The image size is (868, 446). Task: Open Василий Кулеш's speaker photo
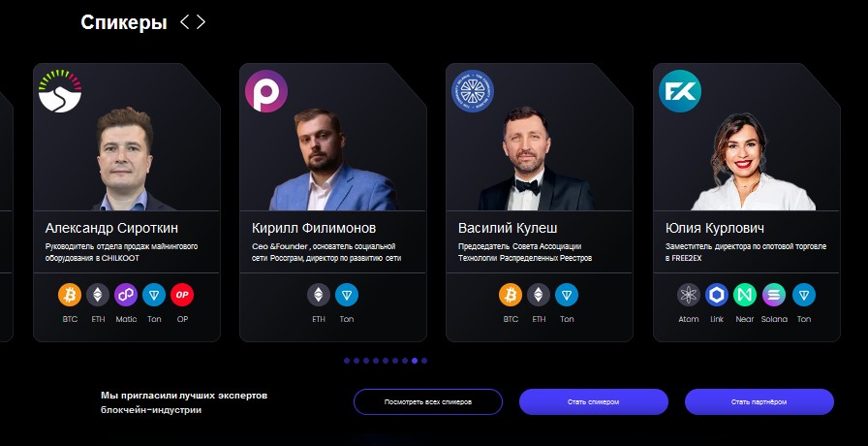(534, 158)
